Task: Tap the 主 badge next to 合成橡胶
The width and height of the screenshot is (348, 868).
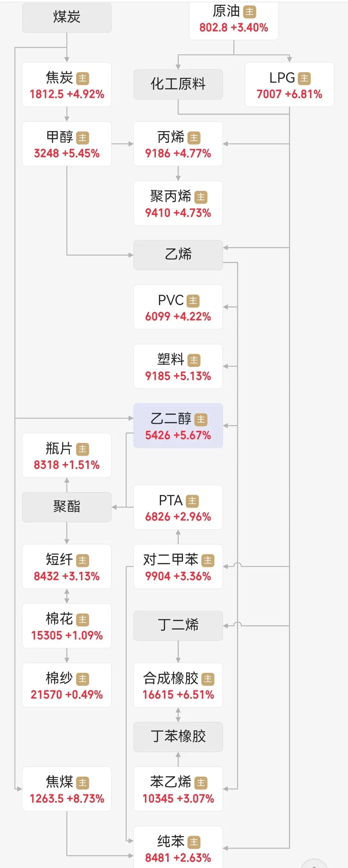Action: 208,679
